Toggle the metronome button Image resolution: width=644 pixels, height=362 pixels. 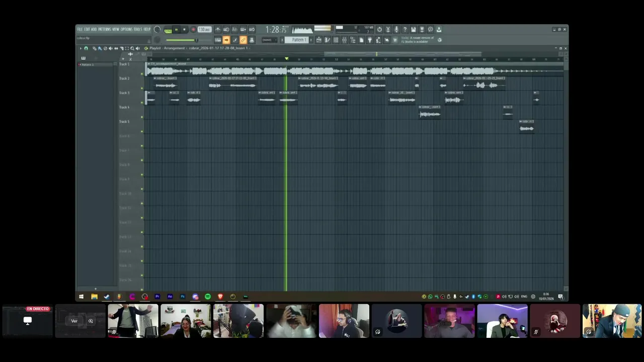(218, 30)
